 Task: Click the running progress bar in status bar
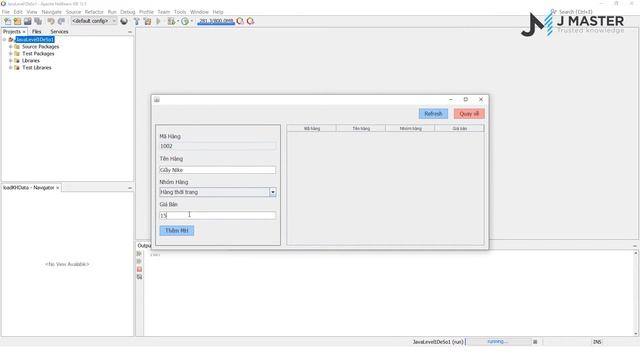pyautogui.click(x=498, y=342)
